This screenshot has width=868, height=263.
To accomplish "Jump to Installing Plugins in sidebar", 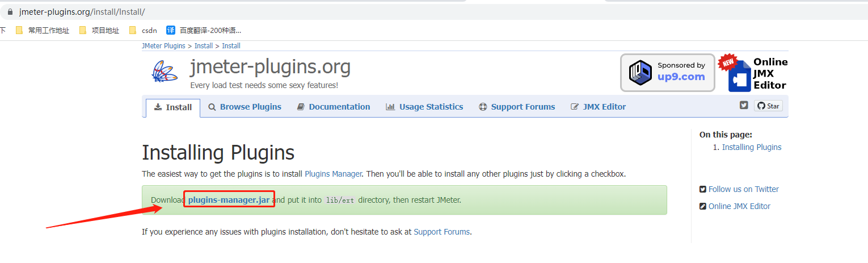I will pyautogui.click(x=752, y=147).
